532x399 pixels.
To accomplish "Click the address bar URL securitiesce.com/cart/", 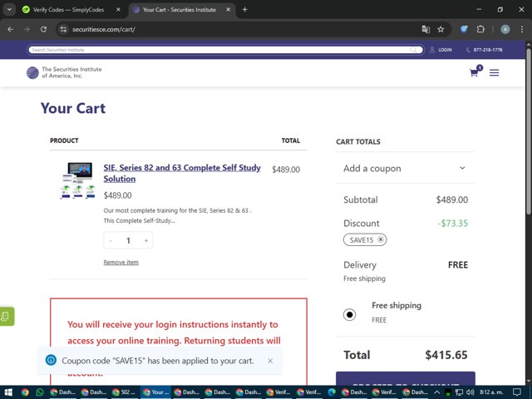I will [x=104, y=30].
